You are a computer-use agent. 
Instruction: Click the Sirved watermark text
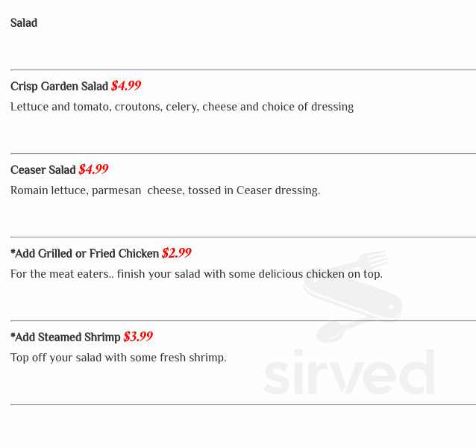(348, 372)
